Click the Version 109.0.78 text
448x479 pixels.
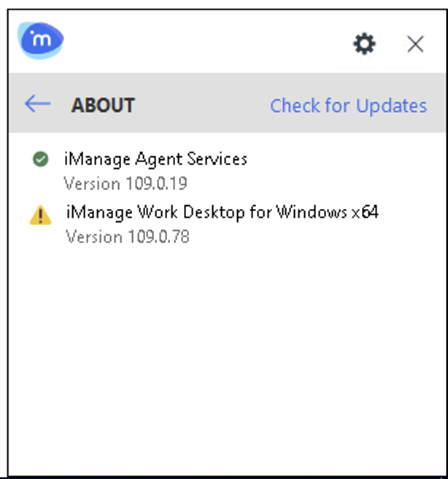point(127,237)
